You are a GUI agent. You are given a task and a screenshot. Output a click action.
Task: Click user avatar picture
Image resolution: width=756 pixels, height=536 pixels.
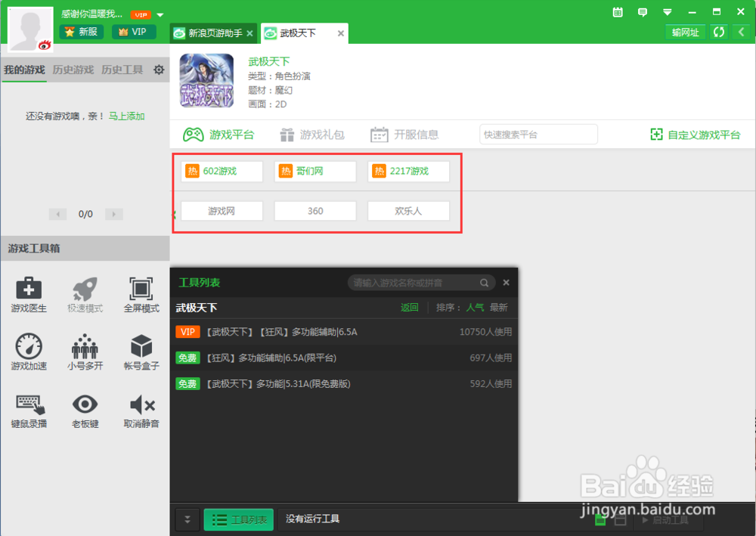coord(30,29)
